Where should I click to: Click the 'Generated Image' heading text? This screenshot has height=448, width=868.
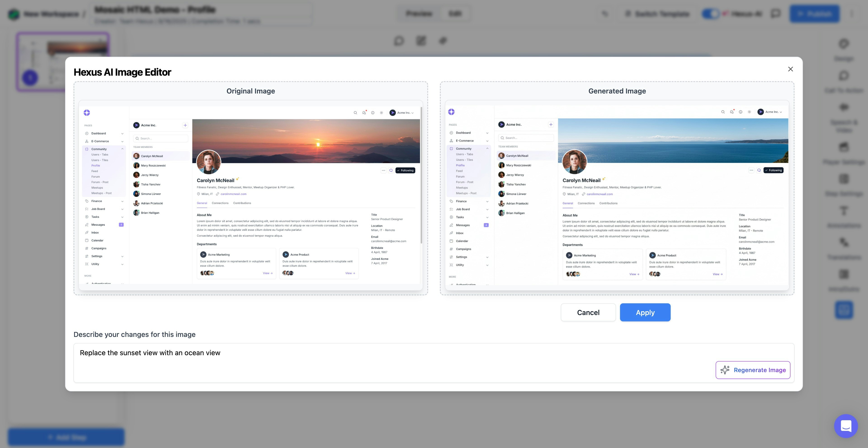(x=617, y=91)
